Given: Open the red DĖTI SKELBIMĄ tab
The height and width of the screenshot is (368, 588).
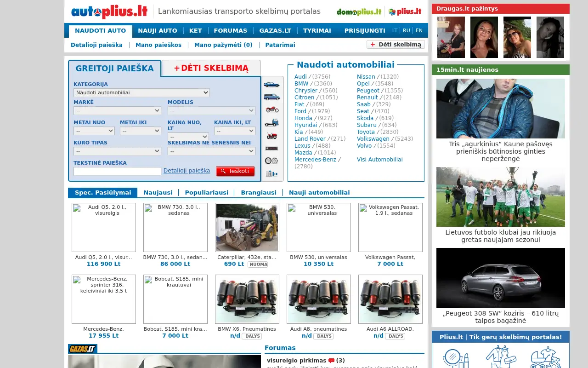Looking at the screenshot, I should (211, 68).
